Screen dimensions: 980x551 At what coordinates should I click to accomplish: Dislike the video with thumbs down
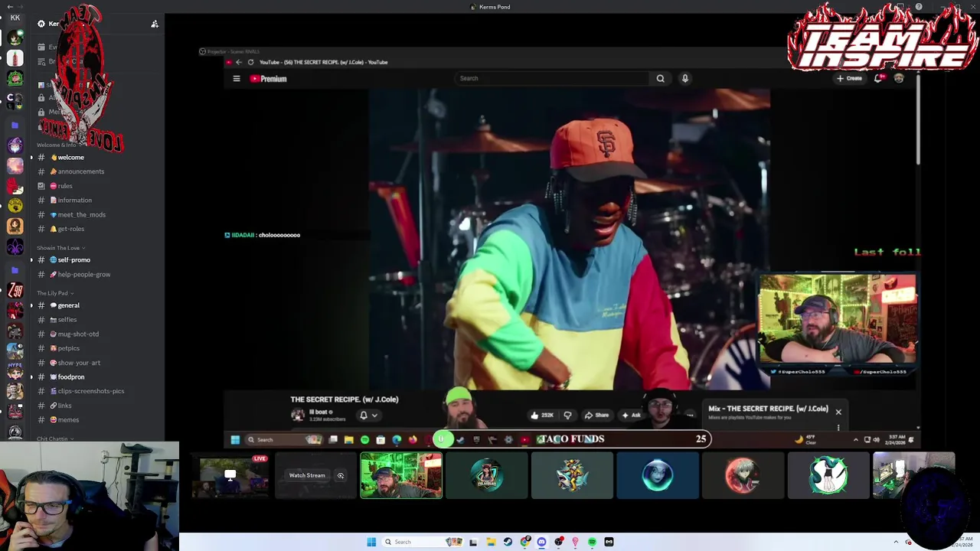[567, 415]
